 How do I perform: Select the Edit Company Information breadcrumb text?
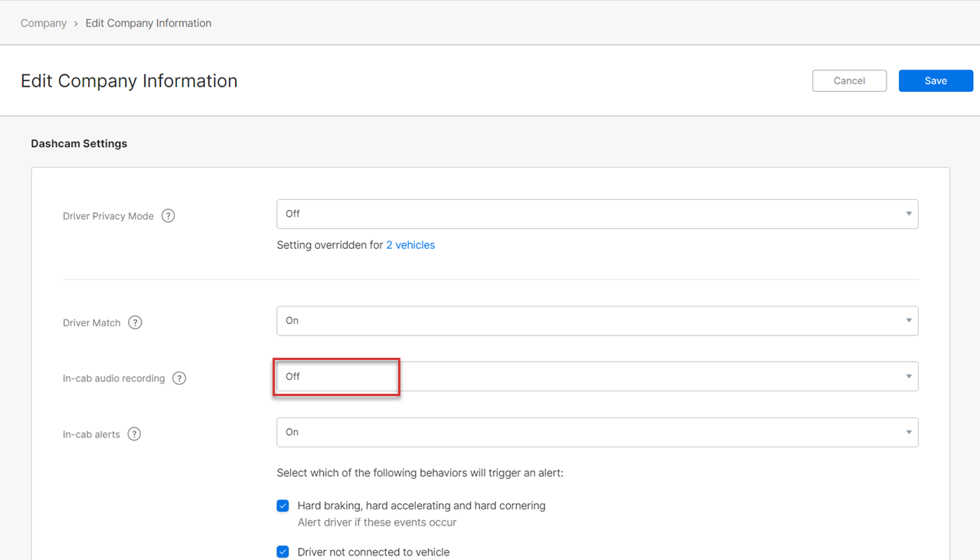point(149,23)
